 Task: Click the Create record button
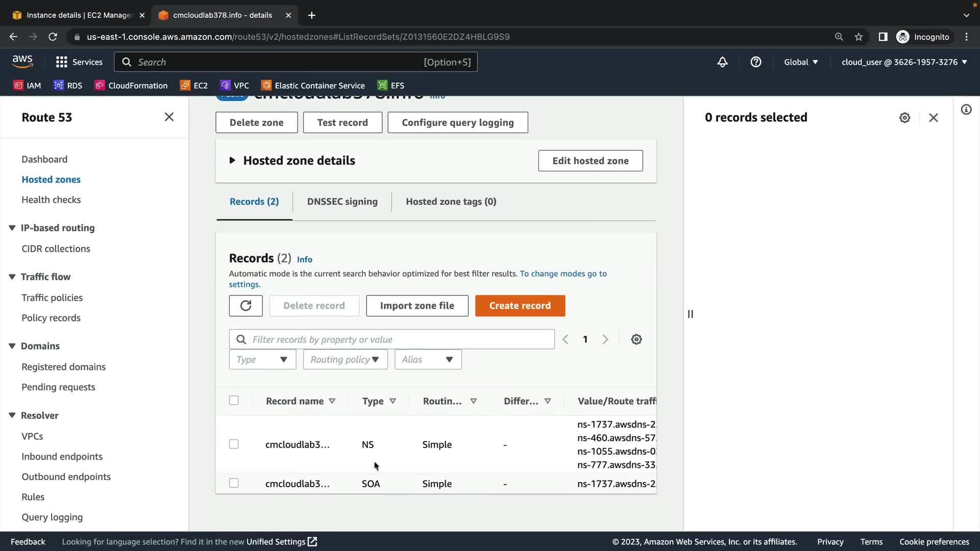(x=520, y=306)
